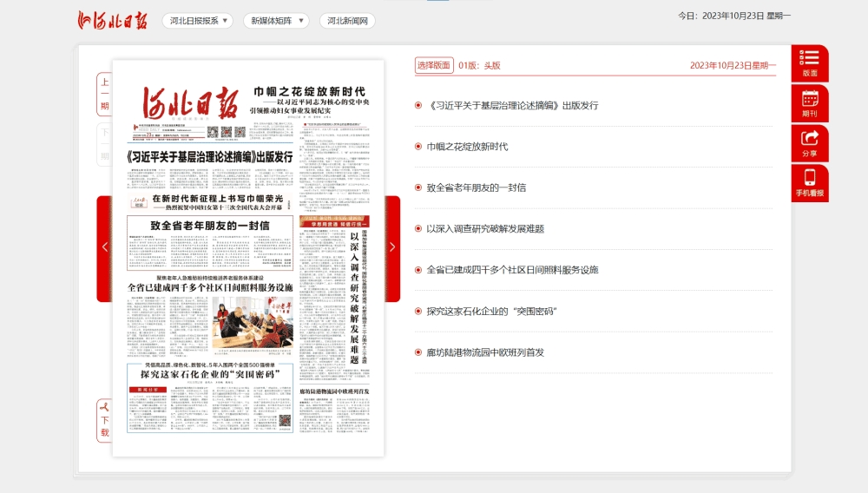This screenshot has width=868, height=493.
Task: Open article 巾帼之花绽放新时代
Action: coord(467,147)
